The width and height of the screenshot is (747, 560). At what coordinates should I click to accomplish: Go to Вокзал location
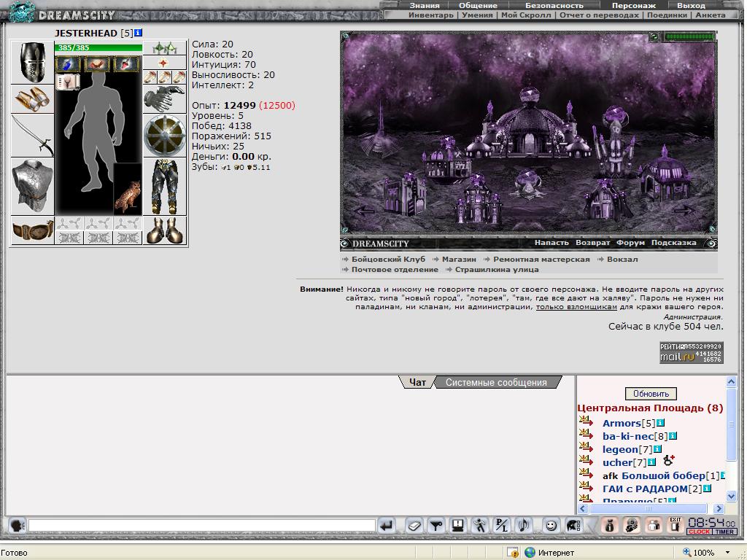622,259
